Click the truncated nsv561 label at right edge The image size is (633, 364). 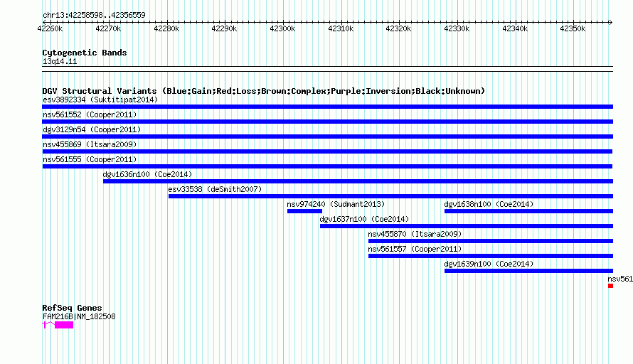pos(620,279)
